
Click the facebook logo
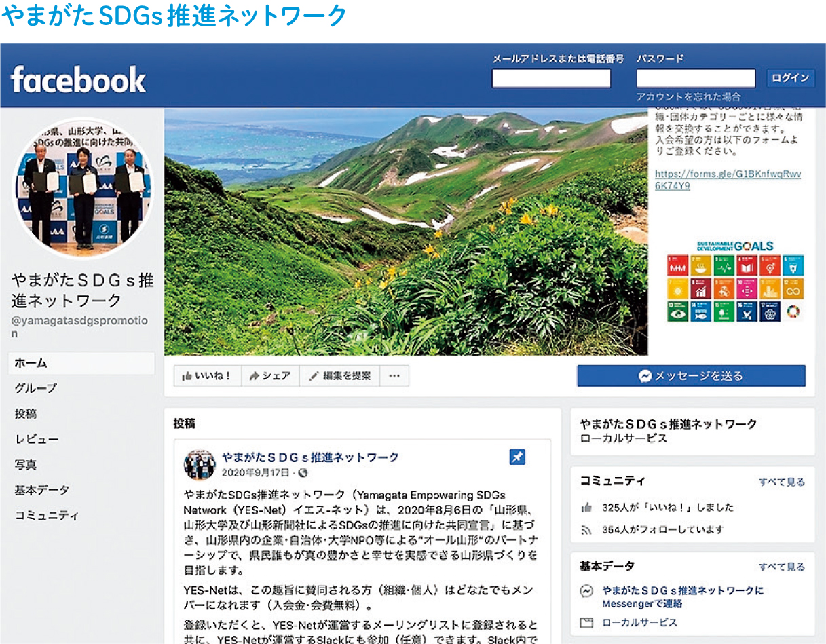[78, 79]
